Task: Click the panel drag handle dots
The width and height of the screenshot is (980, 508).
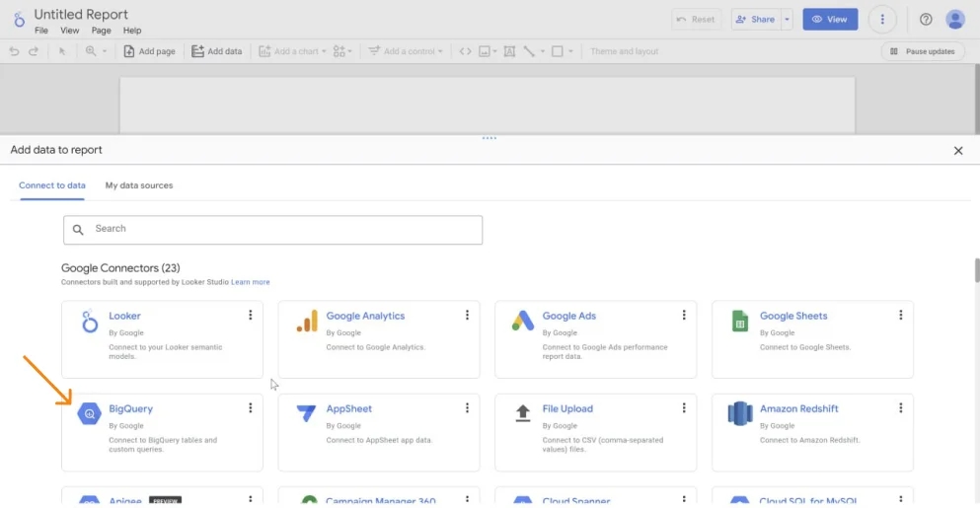Action: pyautogui.click(x=490, y=138)
